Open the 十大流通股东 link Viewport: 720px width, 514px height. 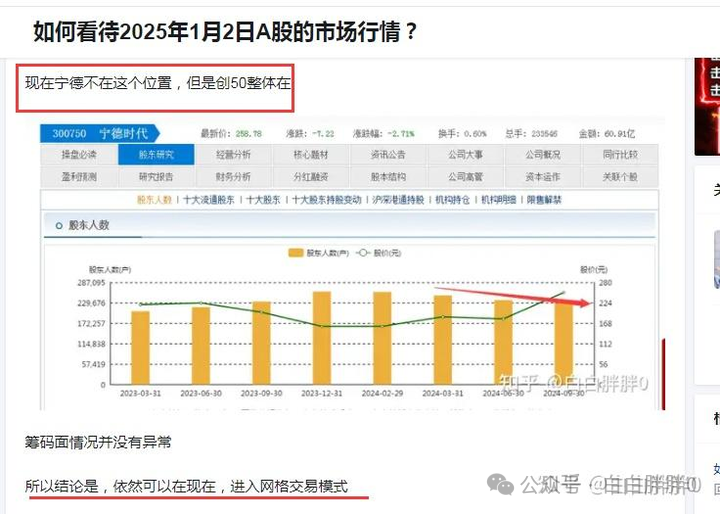click(209, 200)
